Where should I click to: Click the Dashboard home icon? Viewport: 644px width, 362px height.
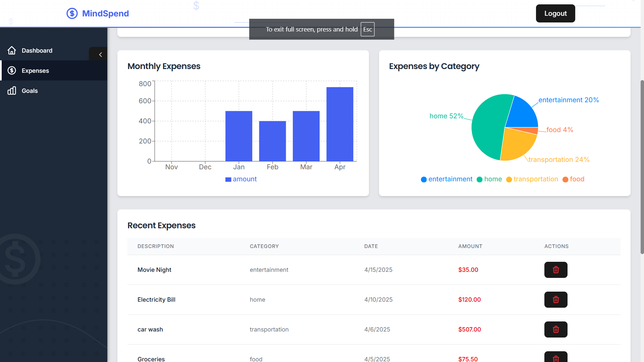12,51
